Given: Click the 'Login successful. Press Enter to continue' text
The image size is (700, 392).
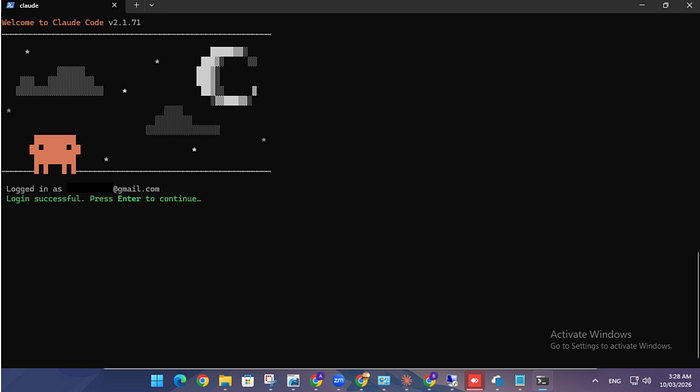Looking at the screenshot, I should (104, 199).
